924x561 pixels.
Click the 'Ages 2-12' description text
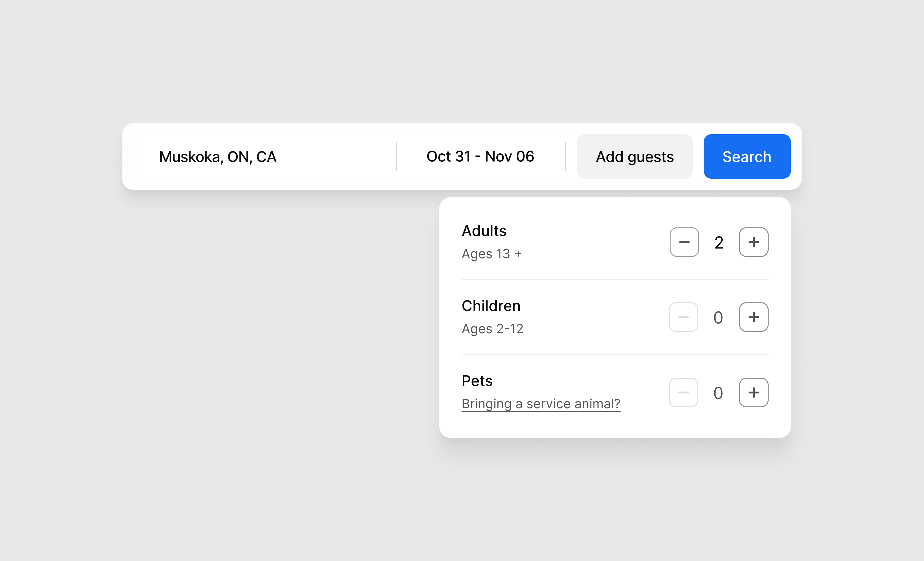pos(492,329)
